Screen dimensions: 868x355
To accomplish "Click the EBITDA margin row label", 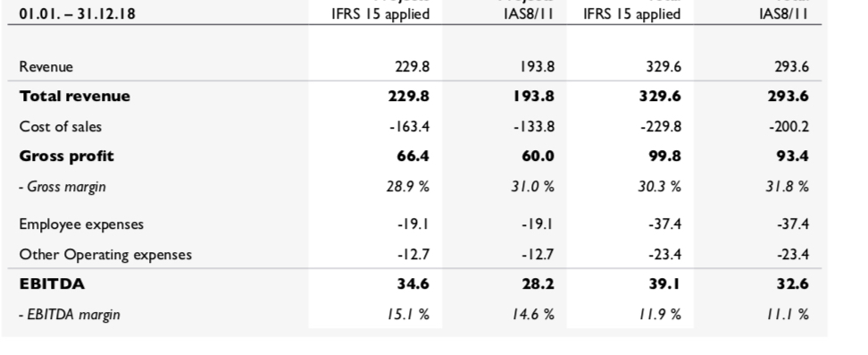I will (69, 315).
